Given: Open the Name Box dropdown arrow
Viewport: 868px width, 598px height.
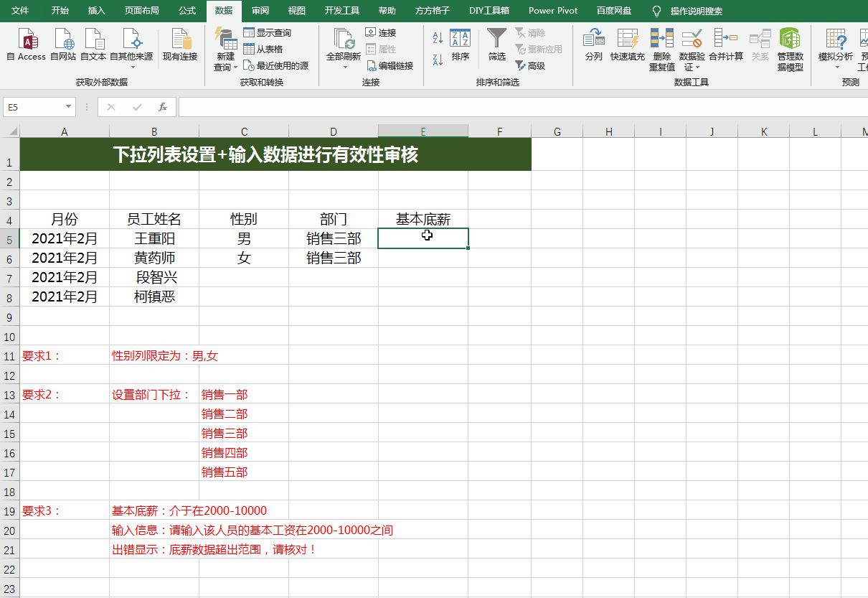Looking at the screenshot, I should tap(69, 107).
